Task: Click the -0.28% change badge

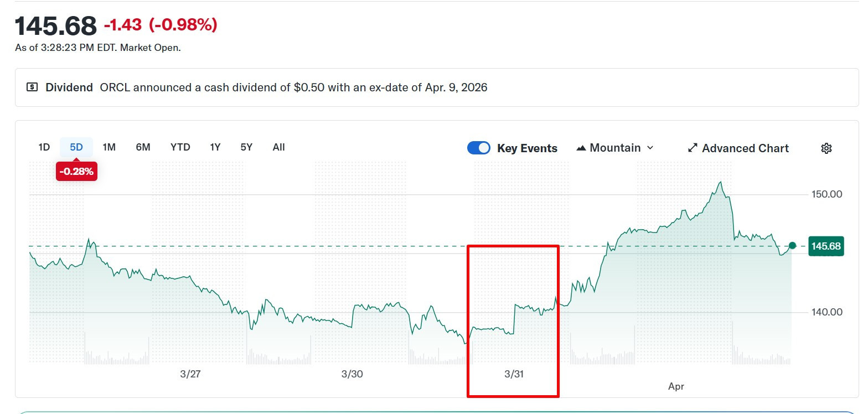Action: coord(76,172)
